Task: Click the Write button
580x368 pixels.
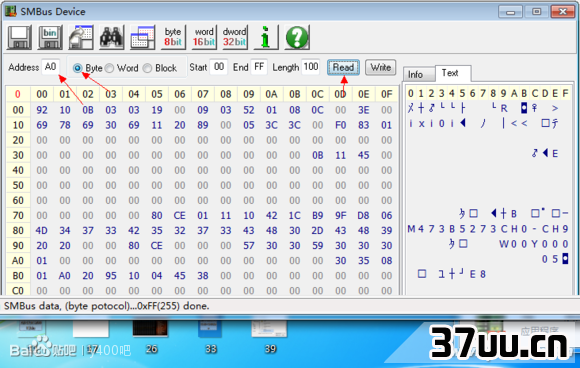Action: click(x=381, y=67)
